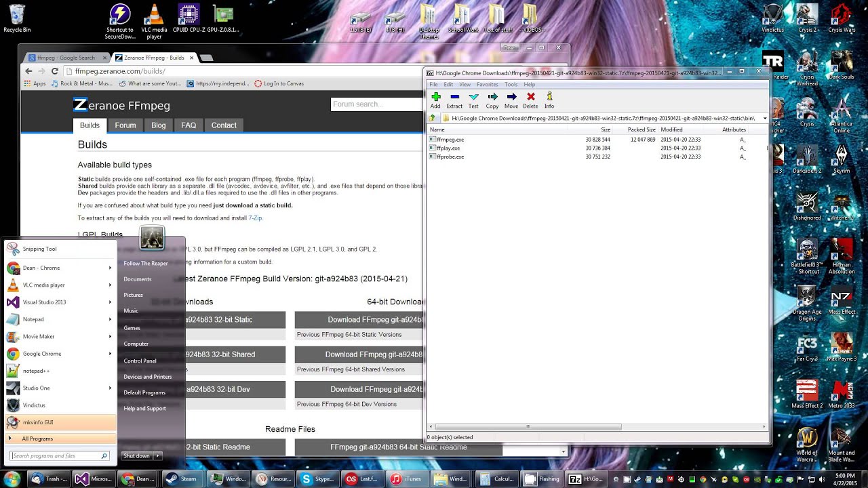Open the Recycle Bin desktop icon

click(17, 19)
